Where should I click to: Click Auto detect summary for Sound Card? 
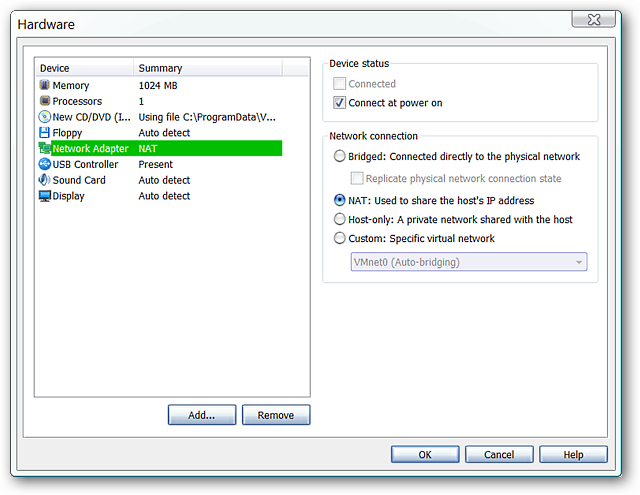(x=164, y=180)
